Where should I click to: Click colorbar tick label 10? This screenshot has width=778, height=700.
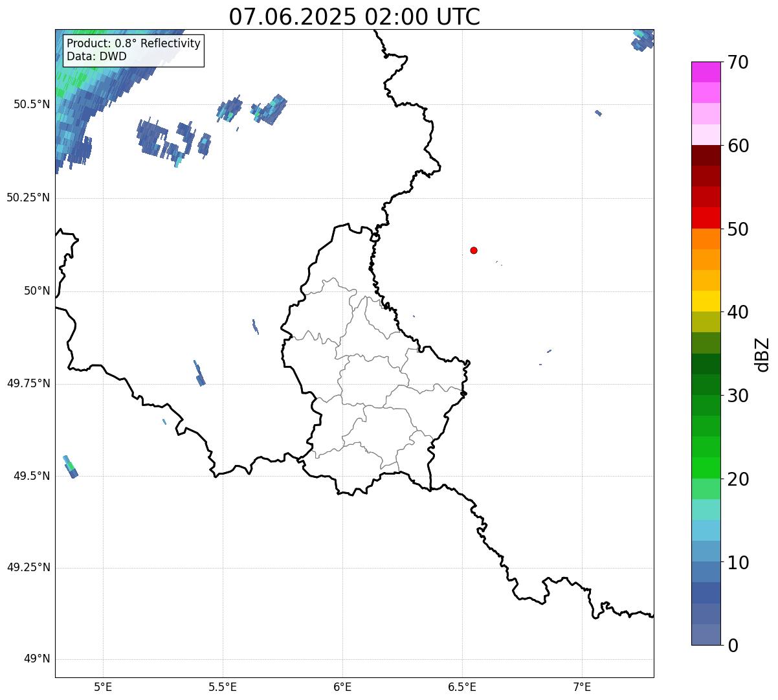[738, 562]
